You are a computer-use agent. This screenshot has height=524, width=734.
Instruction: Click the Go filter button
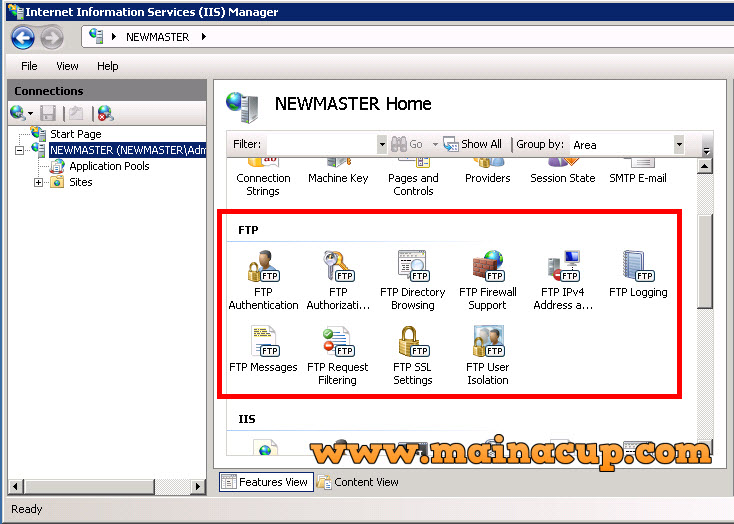click(x=407, y=144)
